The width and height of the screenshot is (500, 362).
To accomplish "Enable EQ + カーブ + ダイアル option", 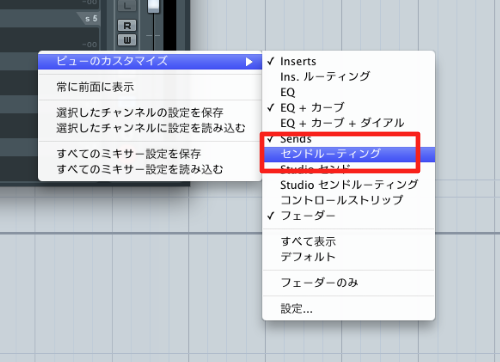I will coord(349,123).
